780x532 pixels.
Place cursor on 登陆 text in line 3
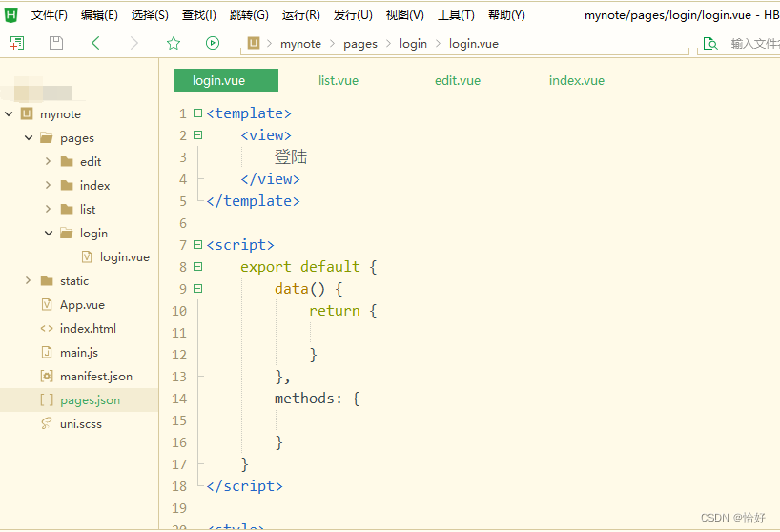291,157
